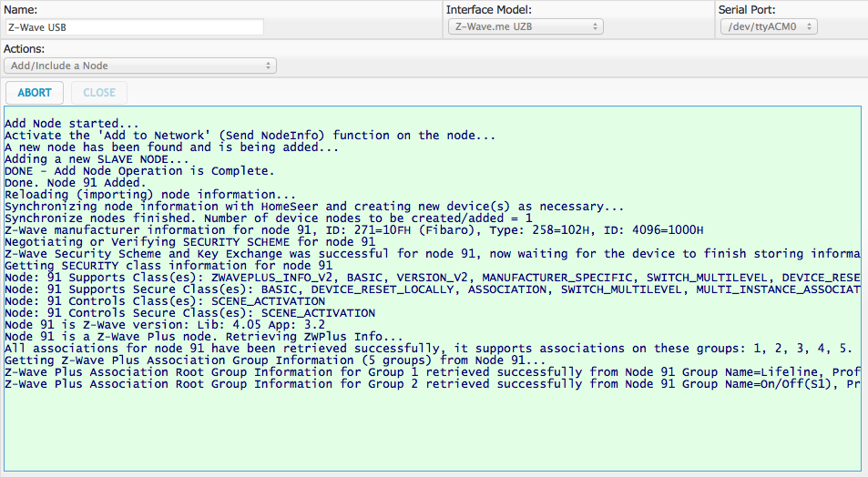The height and width of the screenshot is (477, 868).
Task: Select line 'All associations for node 91 have been retrieved'
Action: point(428,349)
